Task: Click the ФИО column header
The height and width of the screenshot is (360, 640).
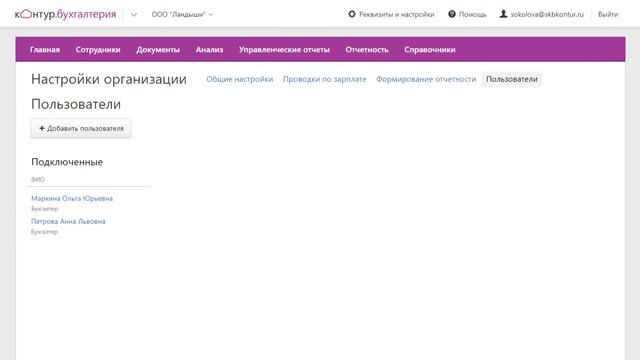Action: 38,180
